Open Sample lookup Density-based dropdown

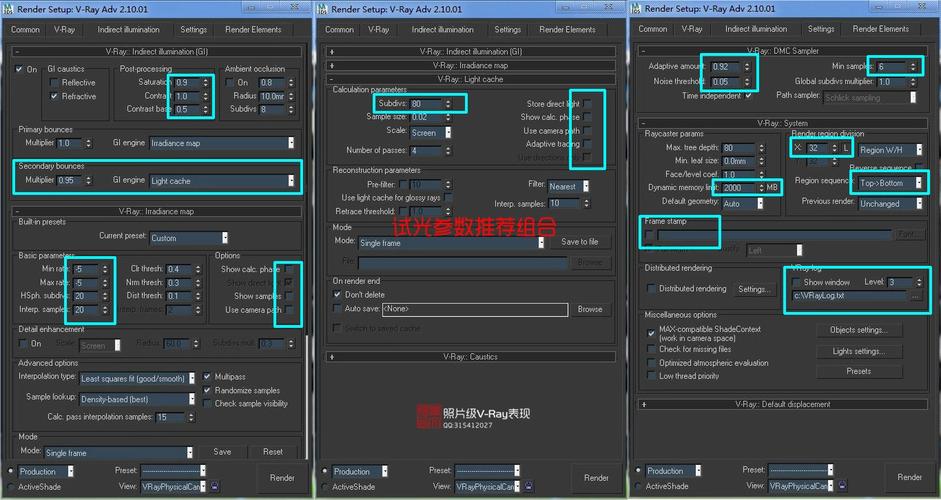[x=137, y=399]
